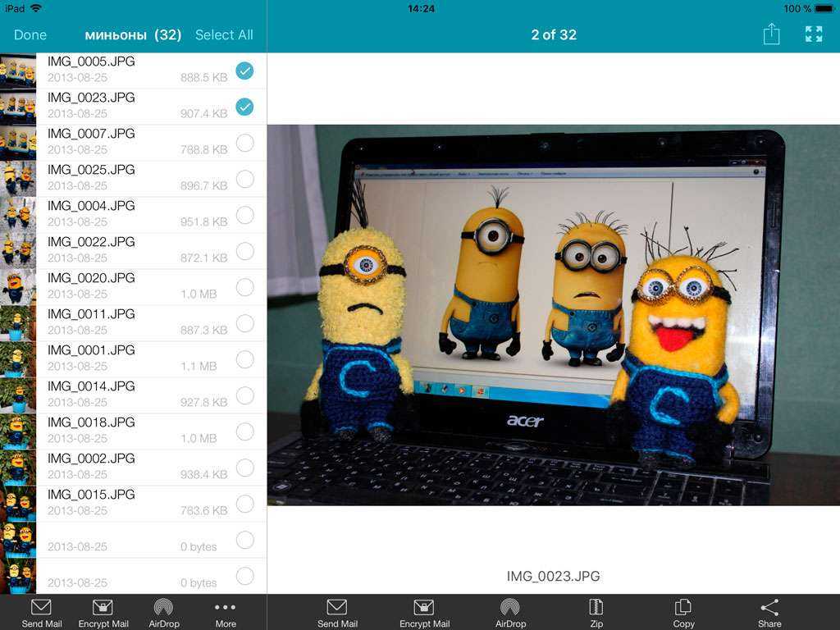
Task: Deselect the IMG_0023.JPG checkmark
Action: pos(244,107)
